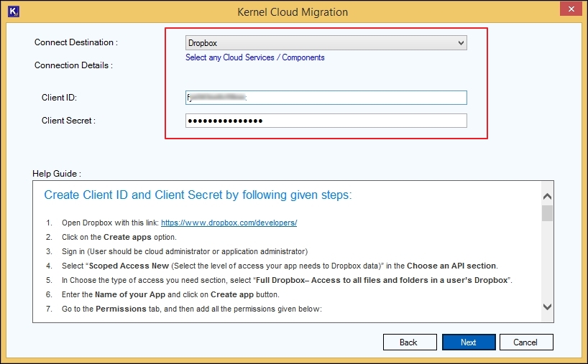Click the 'Connection Details :' label
Viewport: 588px width, 364px height.
pos(73,65)
